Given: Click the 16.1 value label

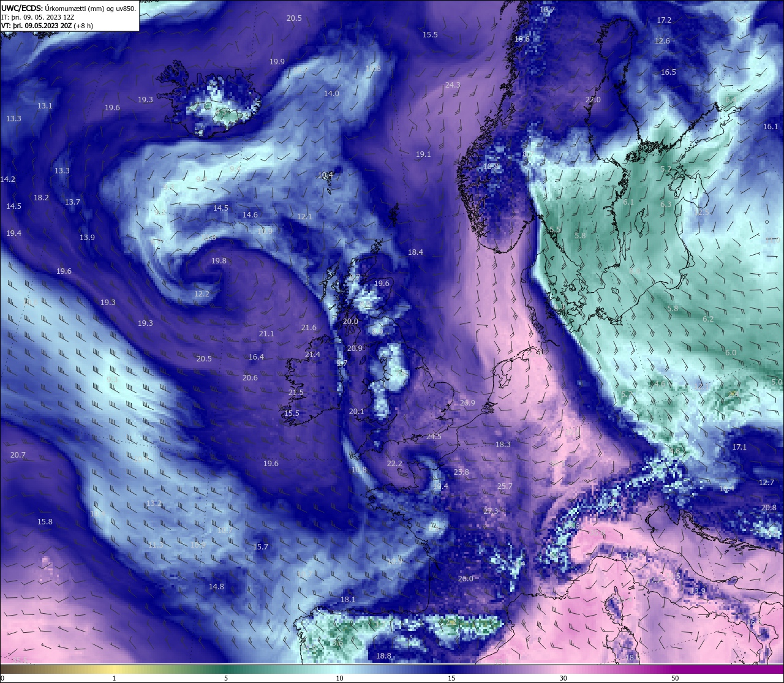Looking at the screenshot, I should pos(771,127).
